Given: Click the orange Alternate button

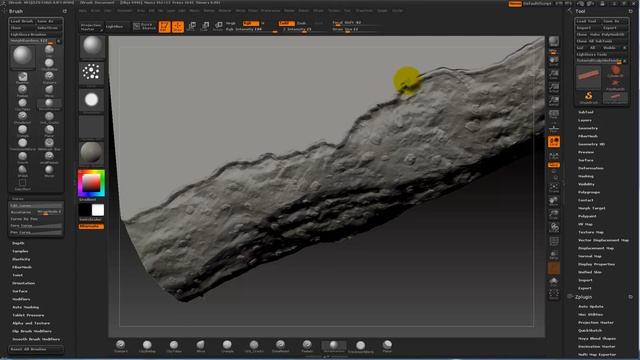Looking at the screenshot, I should point(91,226).
